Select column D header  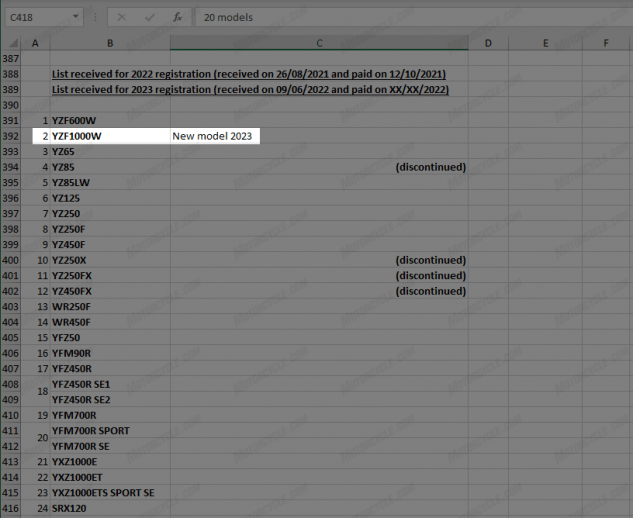tap(487, 43)
